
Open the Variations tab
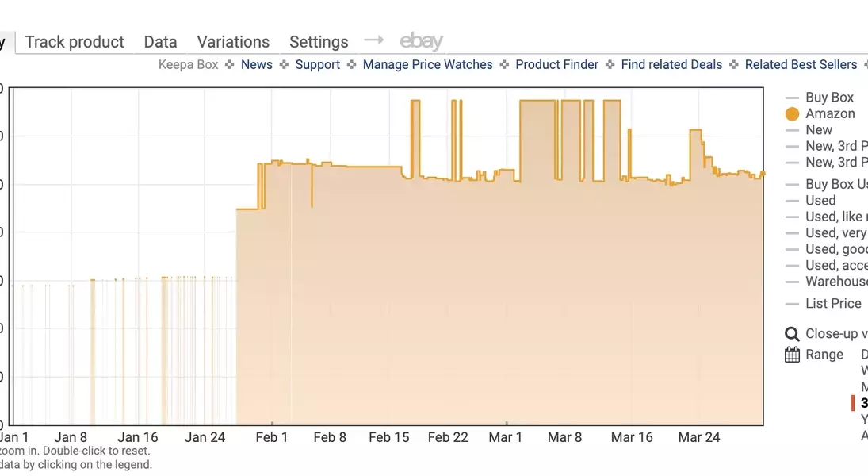tap(233, 42)
